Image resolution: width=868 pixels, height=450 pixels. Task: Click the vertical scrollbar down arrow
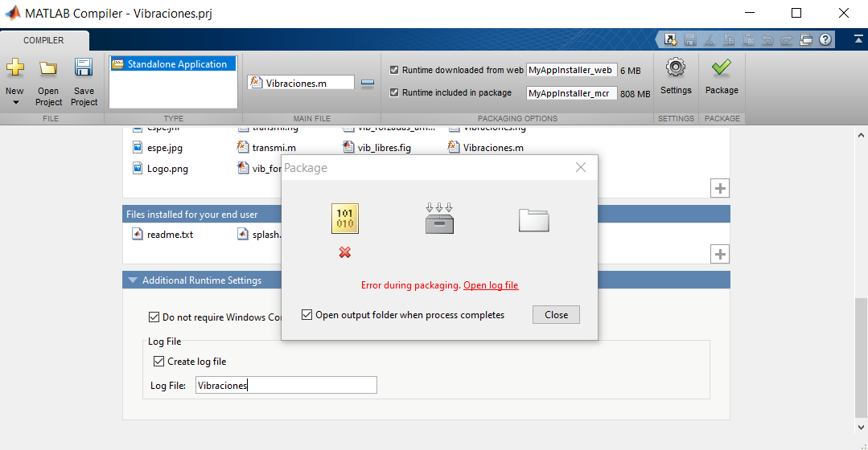(861, 427)
